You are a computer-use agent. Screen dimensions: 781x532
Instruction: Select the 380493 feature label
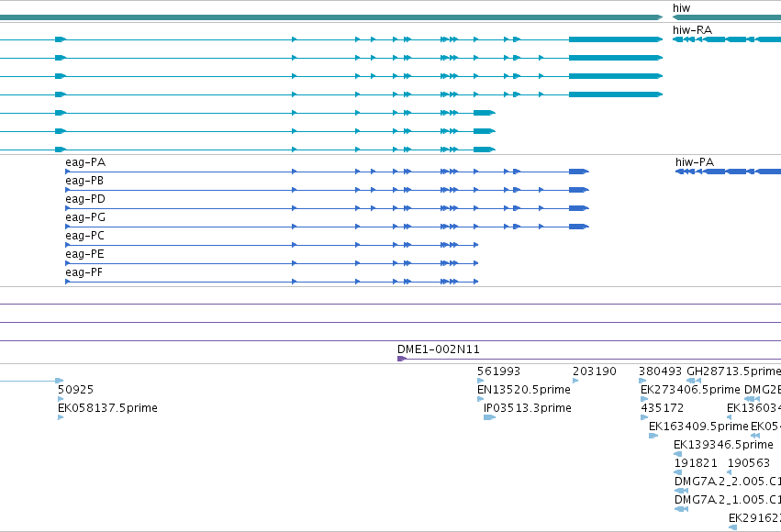(x=660, y=371)
